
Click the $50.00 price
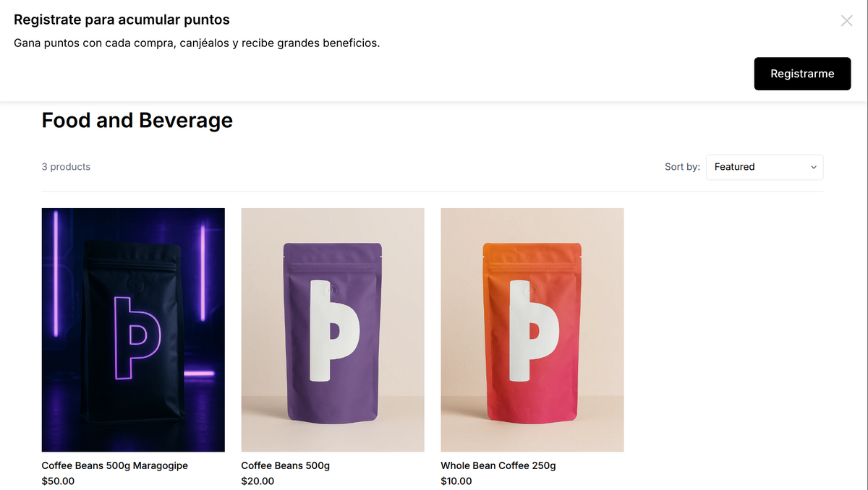(x=58, y=481)
